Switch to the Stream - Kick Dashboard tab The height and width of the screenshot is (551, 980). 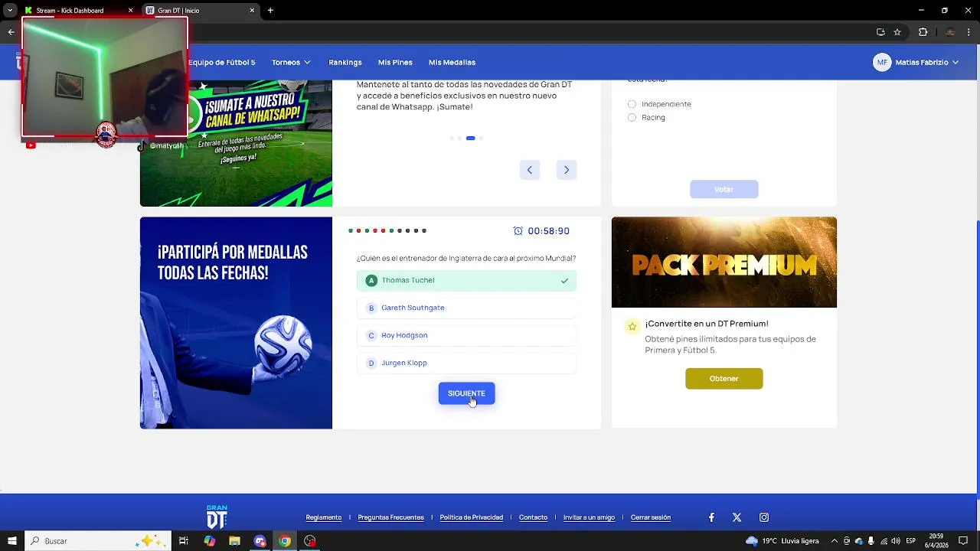pos(78,11)
